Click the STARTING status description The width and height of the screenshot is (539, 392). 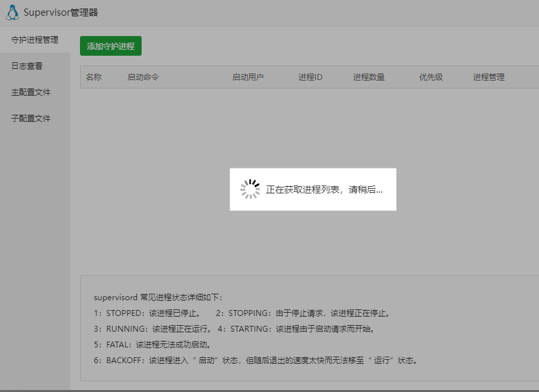click(296, 329)
